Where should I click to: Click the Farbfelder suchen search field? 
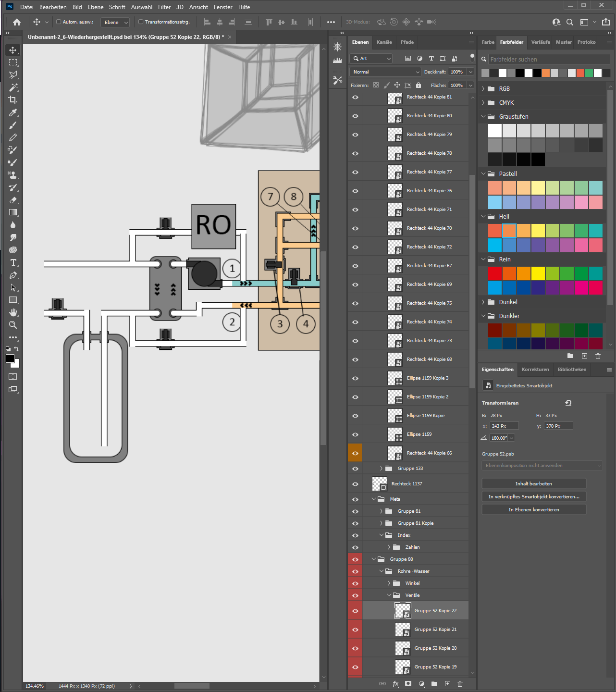point(549,59)
